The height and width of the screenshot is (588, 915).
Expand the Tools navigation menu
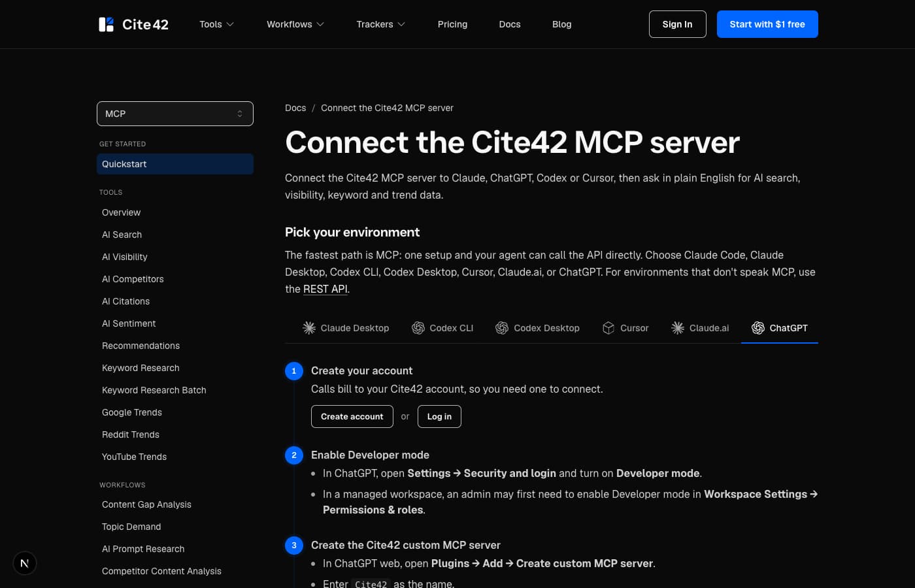216,24
